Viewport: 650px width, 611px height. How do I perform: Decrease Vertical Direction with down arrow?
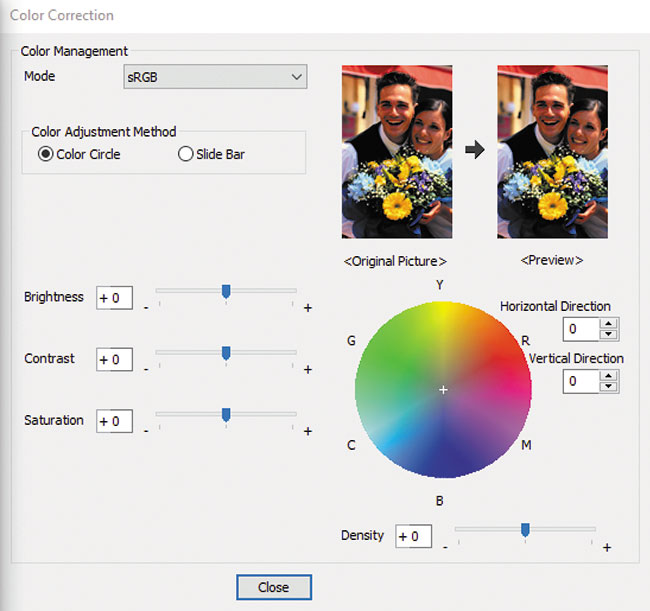[609, 386]
